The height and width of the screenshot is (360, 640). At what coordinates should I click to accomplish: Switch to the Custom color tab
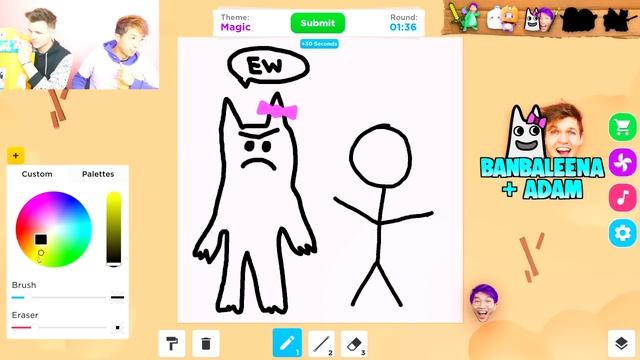pos(37,174)
